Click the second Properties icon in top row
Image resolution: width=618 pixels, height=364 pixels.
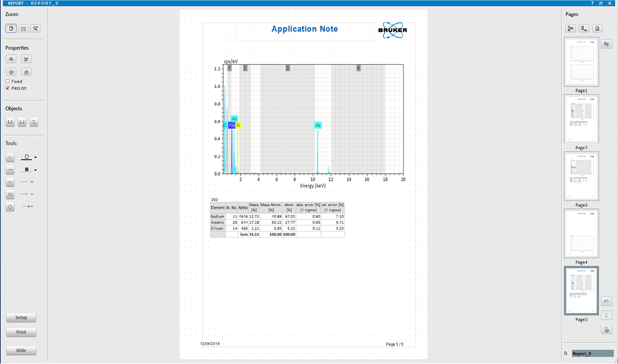click(26, 59)
